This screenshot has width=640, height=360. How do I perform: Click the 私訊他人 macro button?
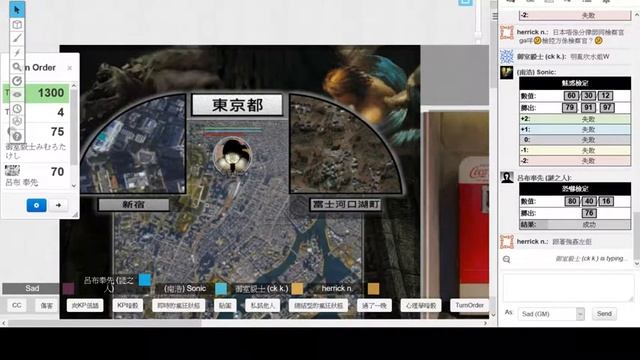[262, 305]
